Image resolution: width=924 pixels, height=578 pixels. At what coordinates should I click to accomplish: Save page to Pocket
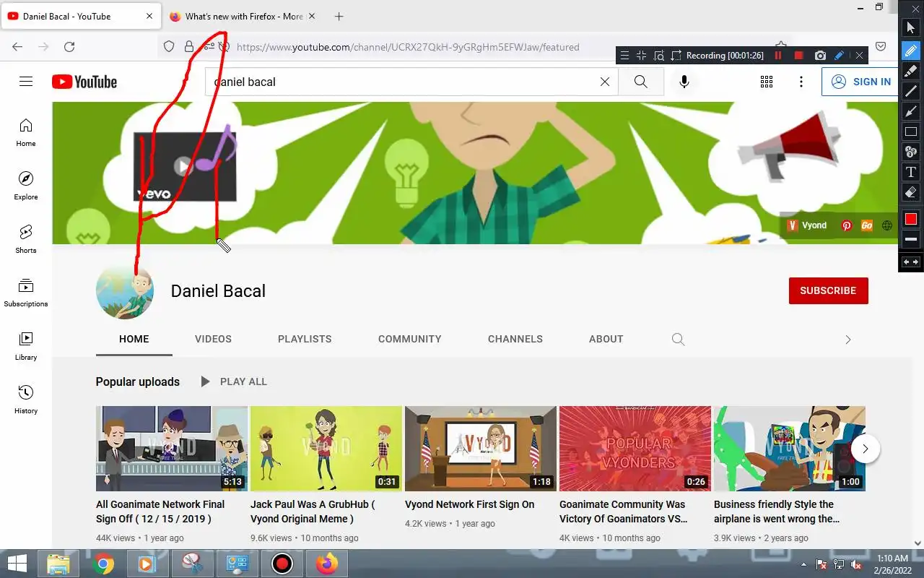(881, 47)
